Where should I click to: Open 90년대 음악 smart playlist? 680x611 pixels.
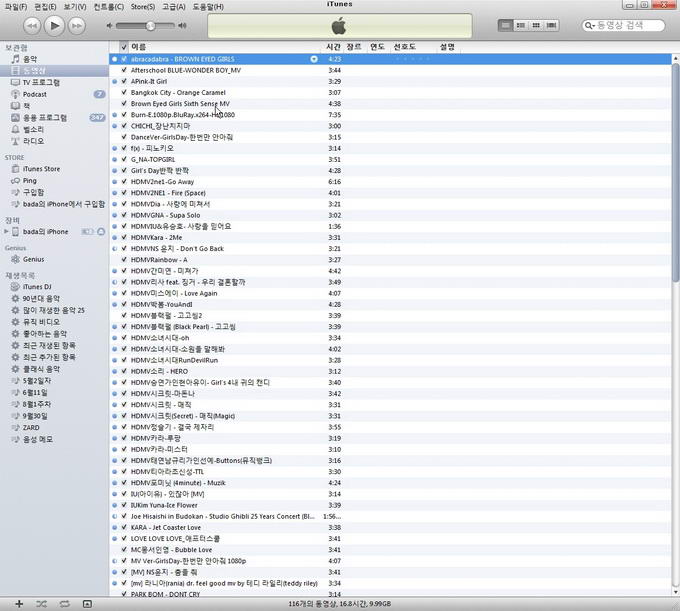[54, 298]
